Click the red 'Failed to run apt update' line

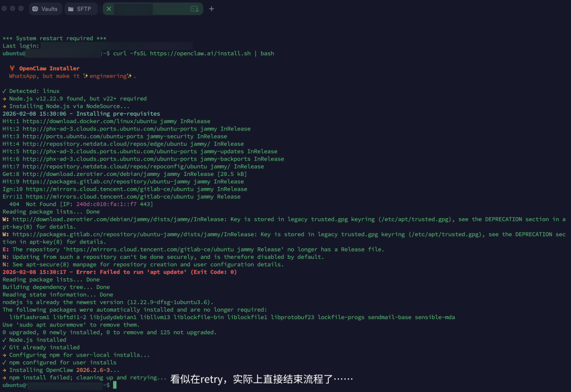(119, 272)
